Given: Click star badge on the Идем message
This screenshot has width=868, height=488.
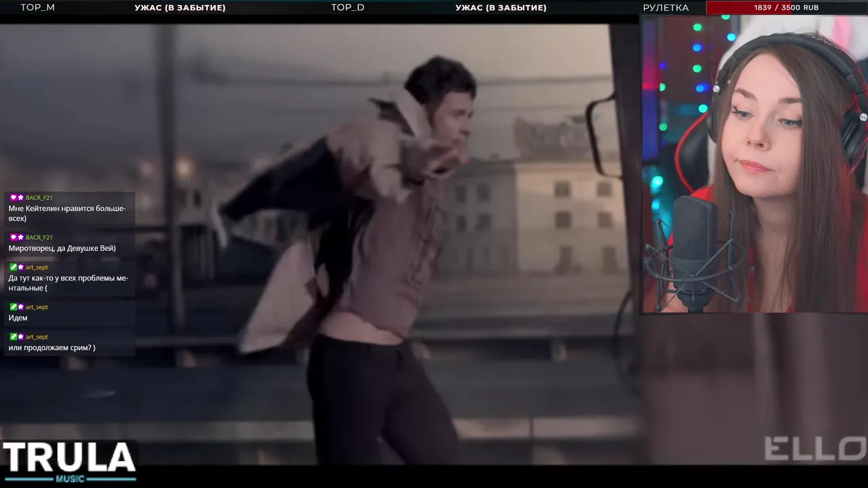Looking at the screenshot, I should pos(20,307).
